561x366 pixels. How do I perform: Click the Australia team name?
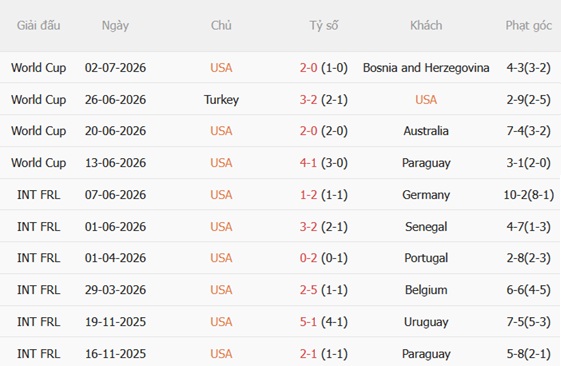tap(426, 131)
